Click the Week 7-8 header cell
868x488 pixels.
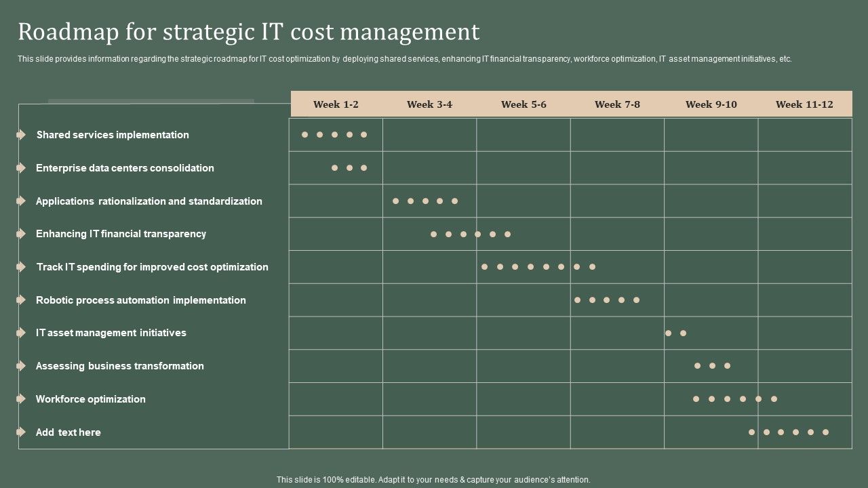(x=617, y=104)
